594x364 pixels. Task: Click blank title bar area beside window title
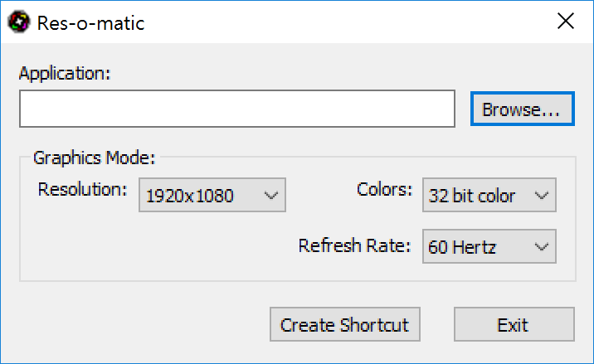pyautogui.click(x=341, y=22)
